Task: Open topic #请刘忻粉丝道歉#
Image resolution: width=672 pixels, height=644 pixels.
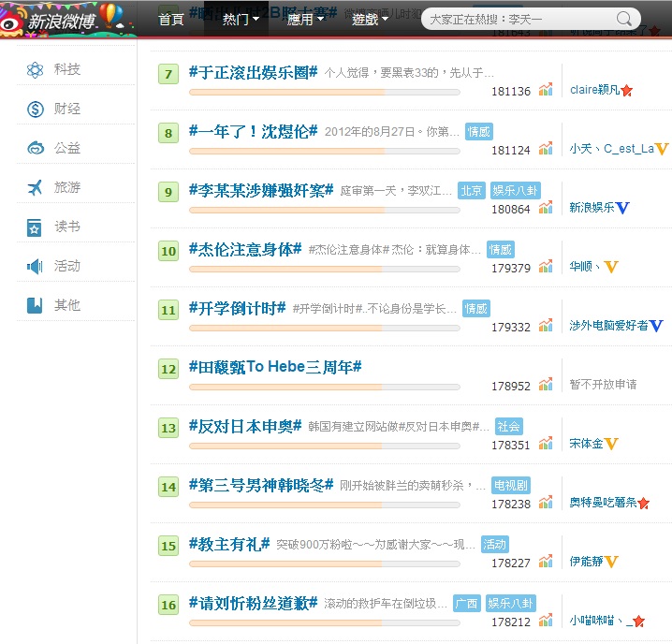Action: click(x=254, y=603)
